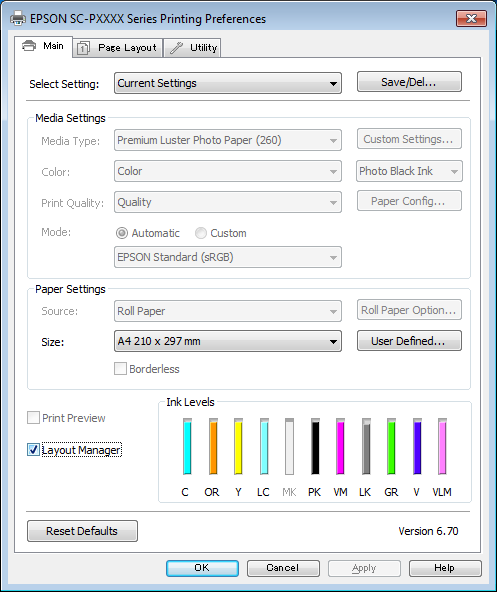This screenshot has height=592, width=497.
Task: Click the Cancel button
Action: [283, 568]
